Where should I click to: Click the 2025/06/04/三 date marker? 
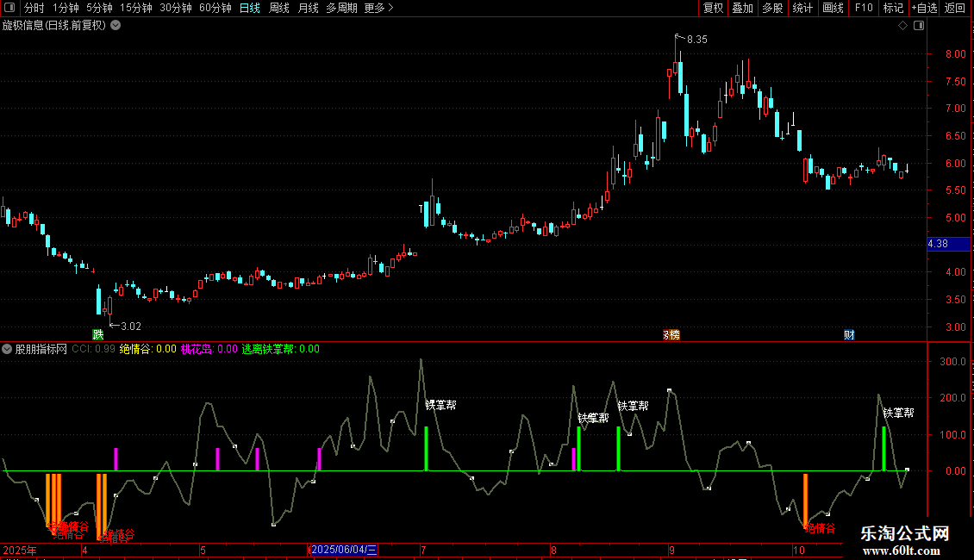[x=344, y=550]
